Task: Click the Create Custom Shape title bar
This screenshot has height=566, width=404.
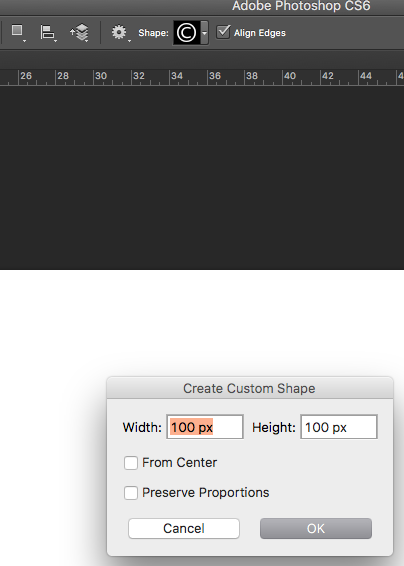Action: click(x=249, y=388)
